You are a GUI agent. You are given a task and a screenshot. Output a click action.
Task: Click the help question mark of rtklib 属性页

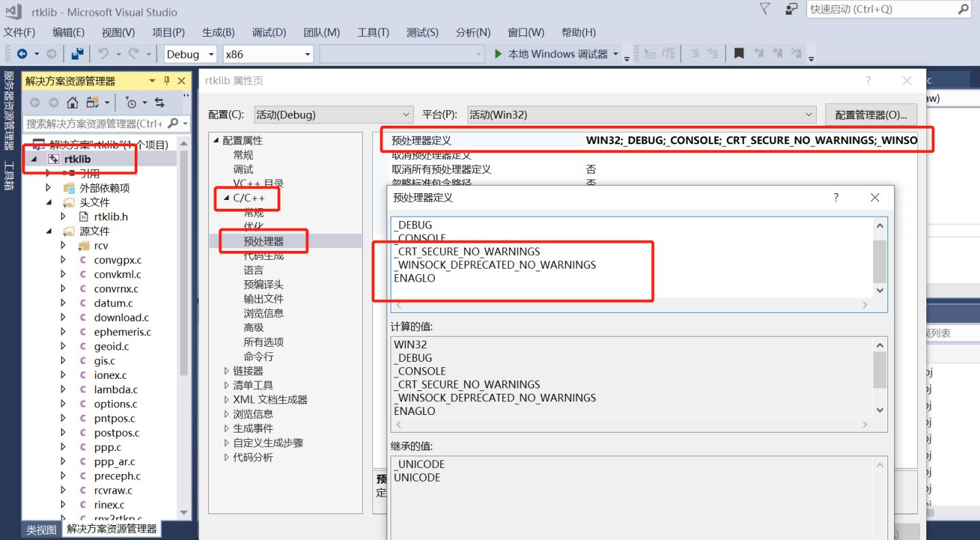(x=868, y=81)
